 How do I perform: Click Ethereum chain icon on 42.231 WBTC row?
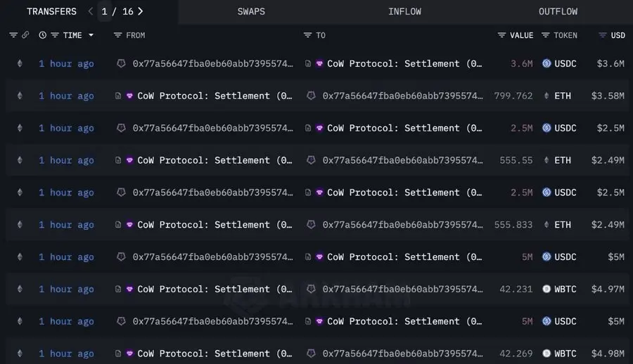pyautogui.click(x=20, y=289)
